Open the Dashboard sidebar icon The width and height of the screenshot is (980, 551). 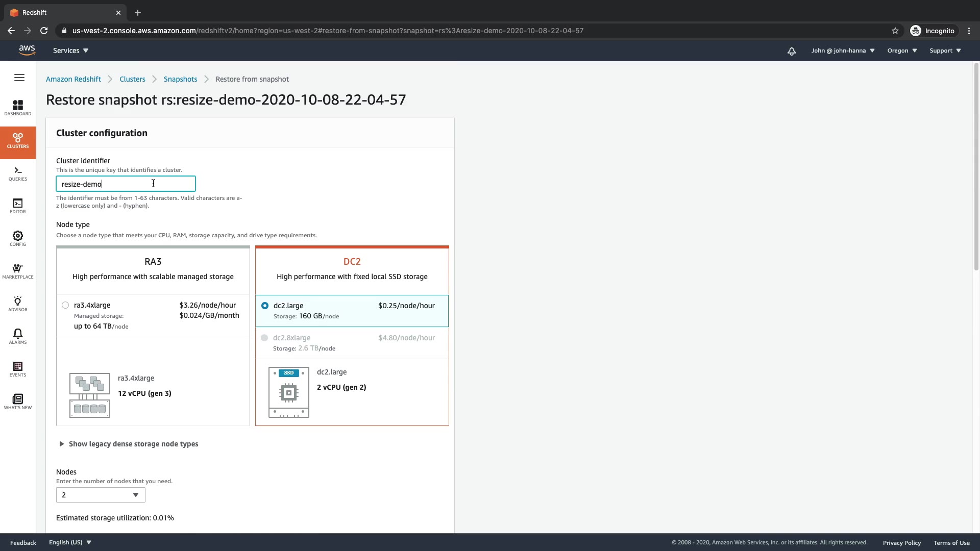coord(18,108)
